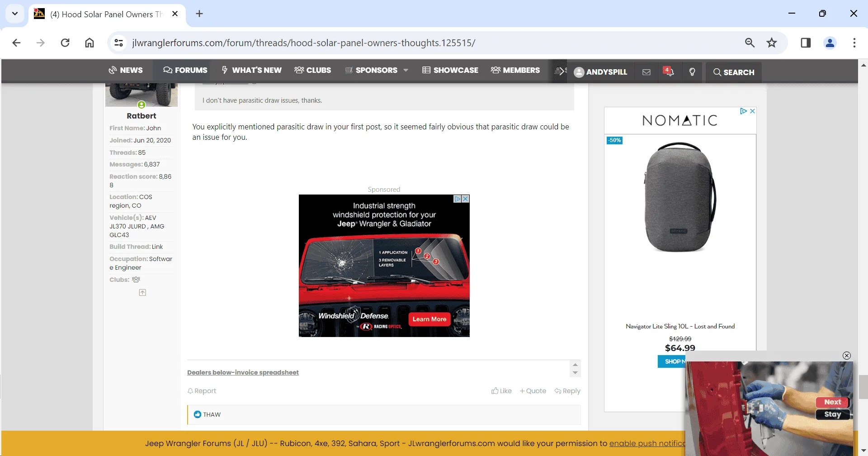Quote this post
This screenshot has width=868, height=456.
click(533, 391)
